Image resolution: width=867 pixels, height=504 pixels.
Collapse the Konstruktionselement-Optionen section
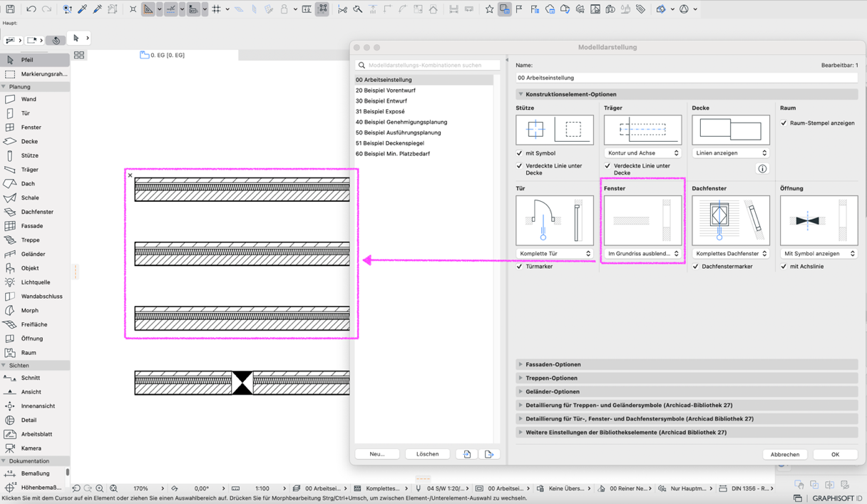point(687,94)
